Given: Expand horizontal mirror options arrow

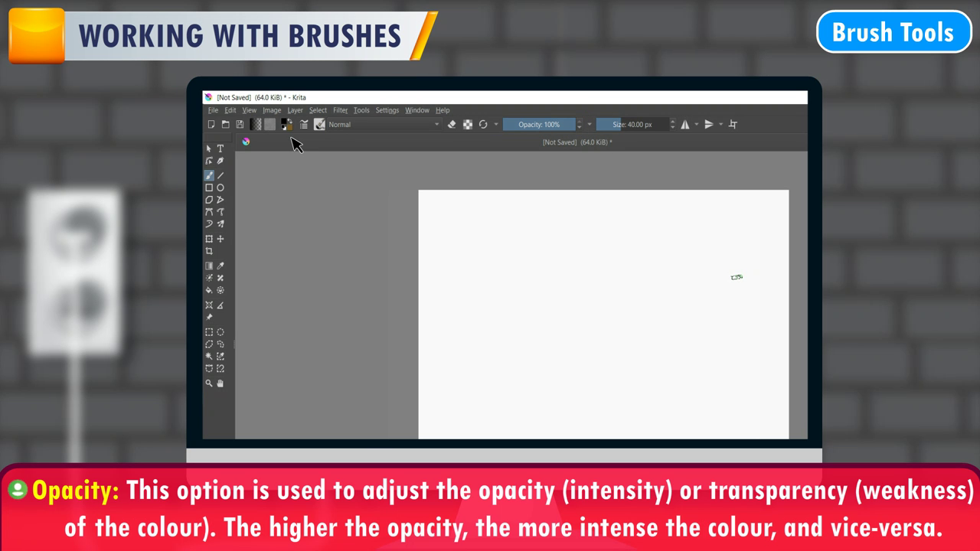Looking at the screenshot, I should 696,125.
